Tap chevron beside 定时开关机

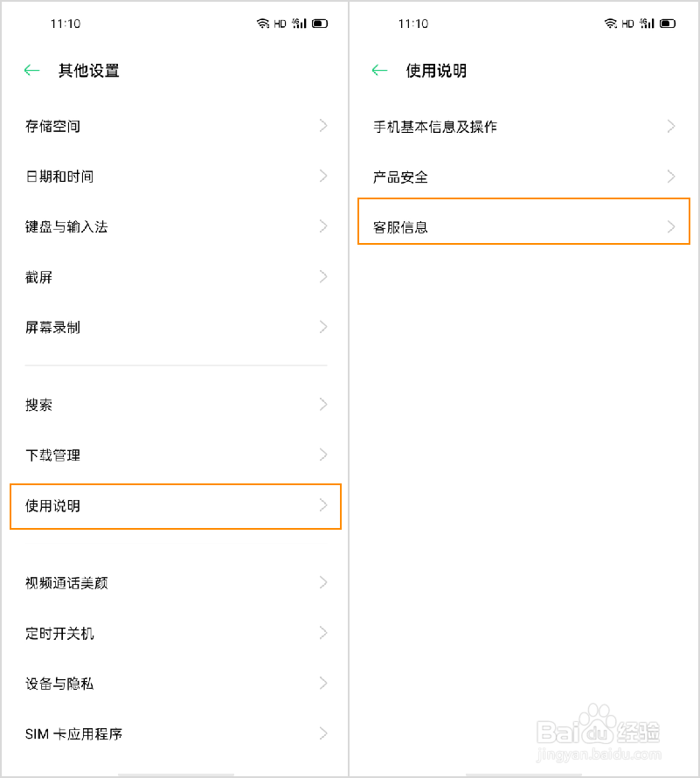point(323,633)
